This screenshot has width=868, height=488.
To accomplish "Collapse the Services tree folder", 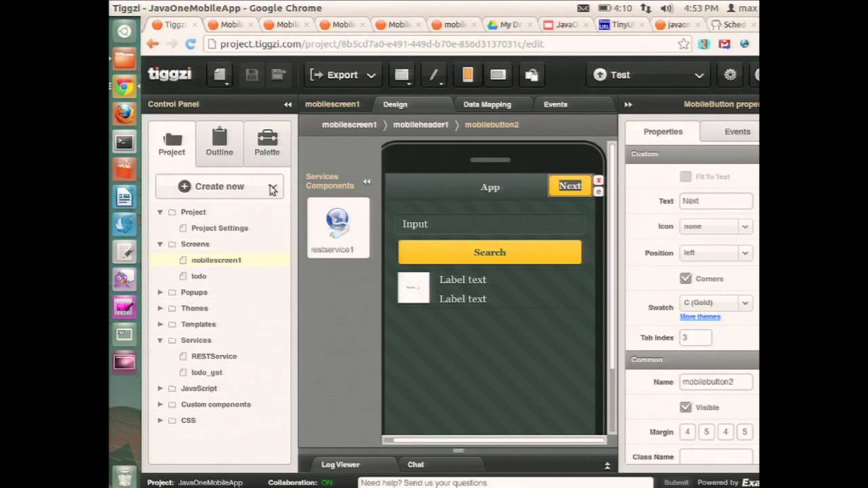I will 160,340.
